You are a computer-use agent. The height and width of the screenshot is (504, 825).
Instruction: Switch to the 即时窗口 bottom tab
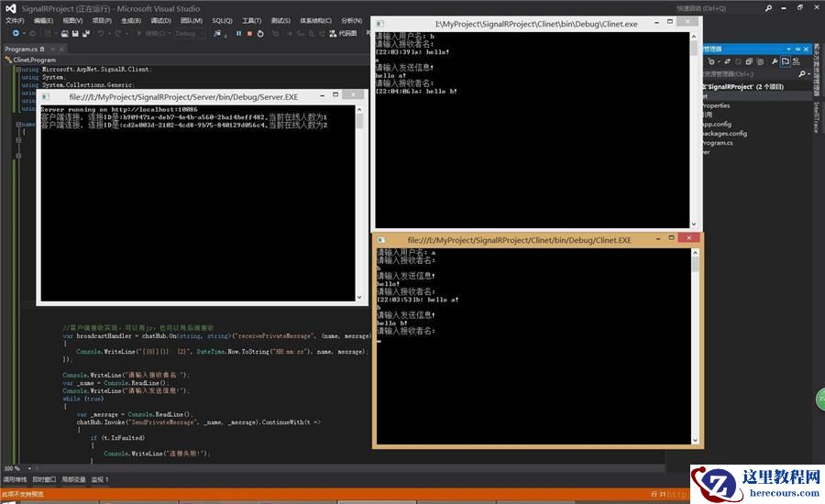(x=44, y=479)
